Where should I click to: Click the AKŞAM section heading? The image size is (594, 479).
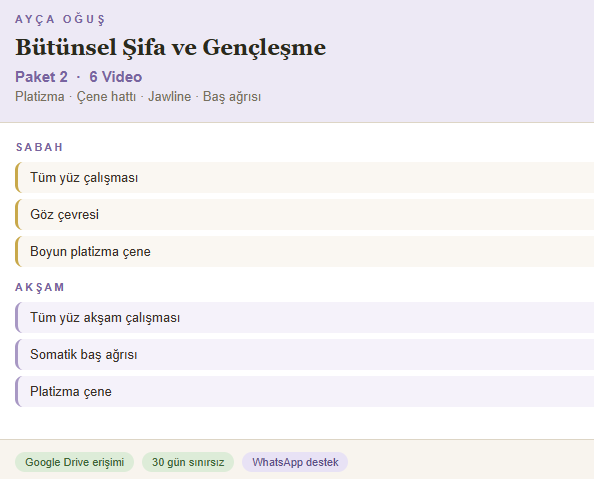pos(39,287)
